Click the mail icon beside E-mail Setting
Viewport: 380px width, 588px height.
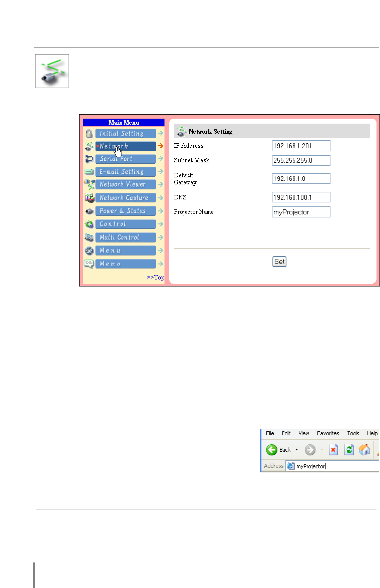(89, 172)
